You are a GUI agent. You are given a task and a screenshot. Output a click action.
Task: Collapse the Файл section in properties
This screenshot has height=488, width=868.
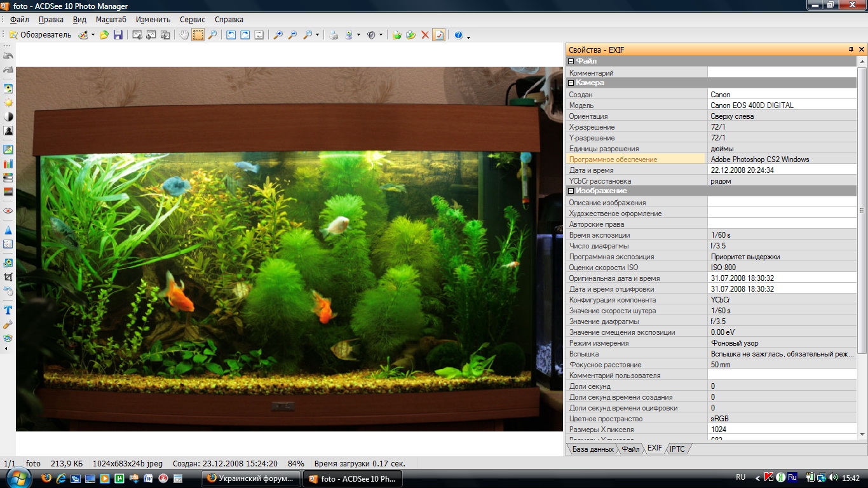coord(571,62)
